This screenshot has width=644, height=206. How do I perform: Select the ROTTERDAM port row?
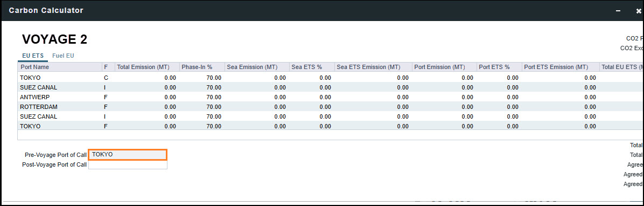(331, 107)
